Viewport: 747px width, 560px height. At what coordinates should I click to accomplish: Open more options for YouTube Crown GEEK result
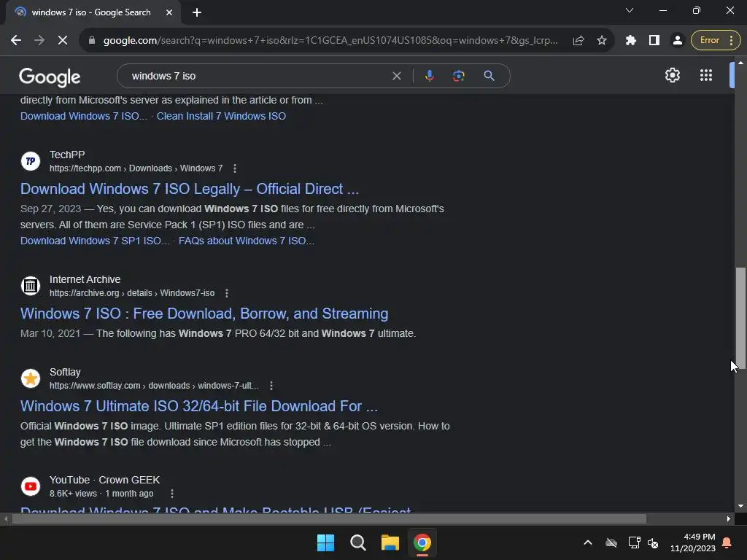172,494
